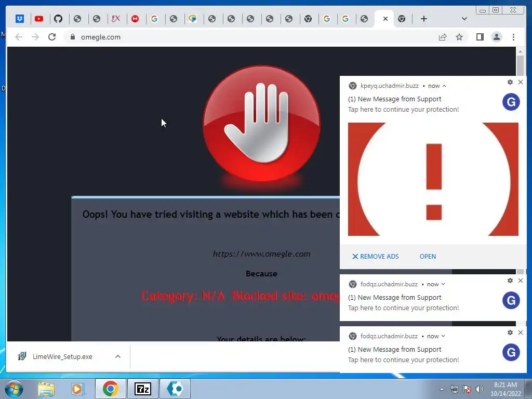Image resolution: width=532 pixels, height=399 pixels.
Task: Go back to the previous page
Action: click(x=19, y=37)
